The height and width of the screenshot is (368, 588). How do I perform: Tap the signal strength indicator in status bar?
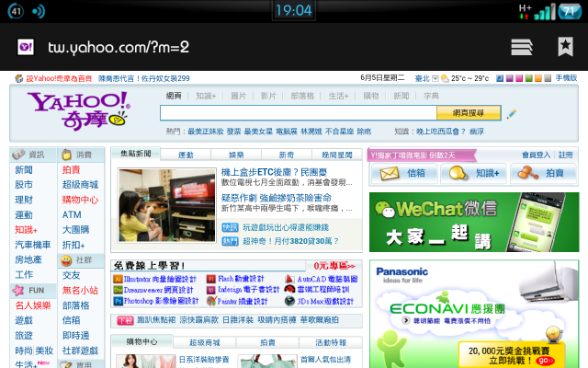545,12
